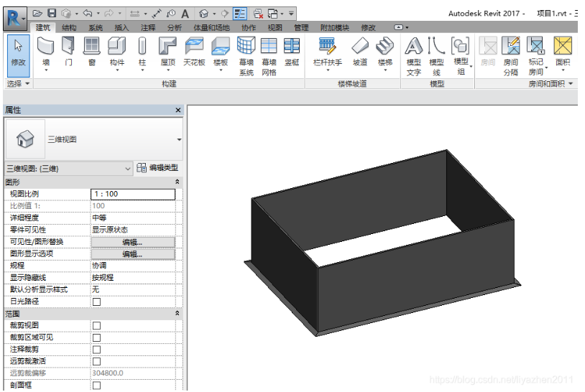This screenshot has height=392, width=585.
Task: Click the 3D view house thumbnail in Properties
Action: (x=25, y=139)
